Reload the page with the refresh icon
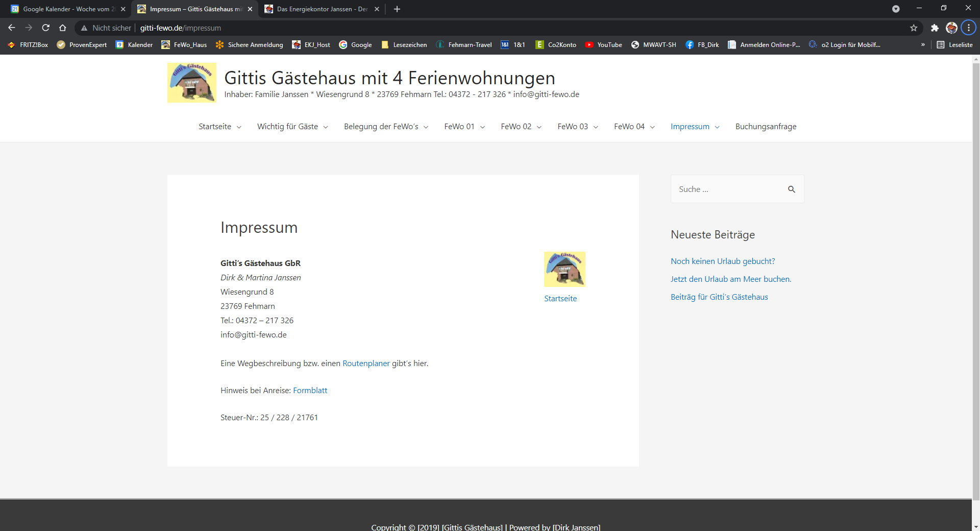980x531 pixels. (x=46, y=28)
